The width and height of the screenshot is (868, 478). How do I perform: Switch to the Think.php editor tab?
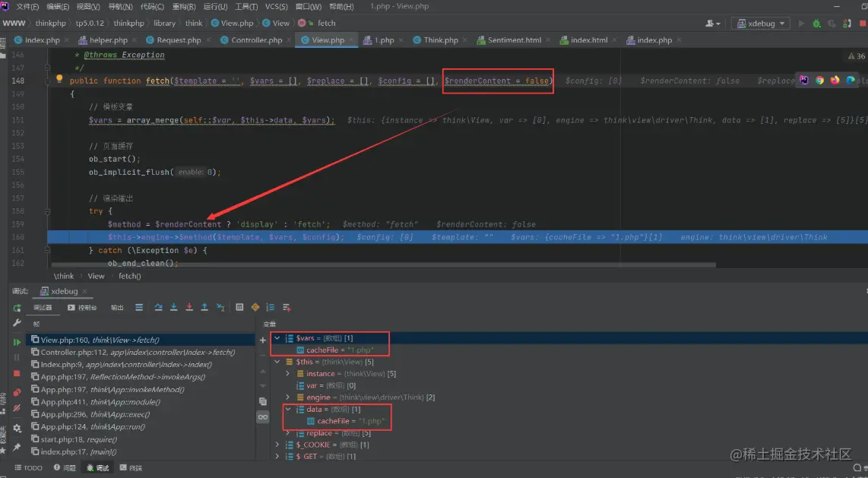point(441,40)
